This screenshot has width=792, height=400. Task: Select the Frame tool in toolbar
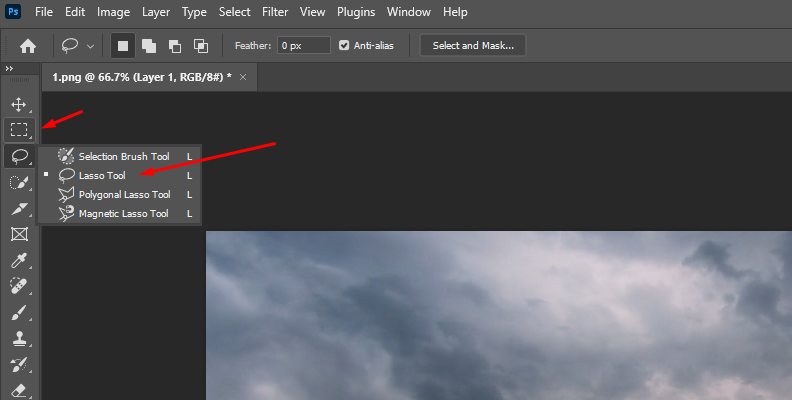18,234
